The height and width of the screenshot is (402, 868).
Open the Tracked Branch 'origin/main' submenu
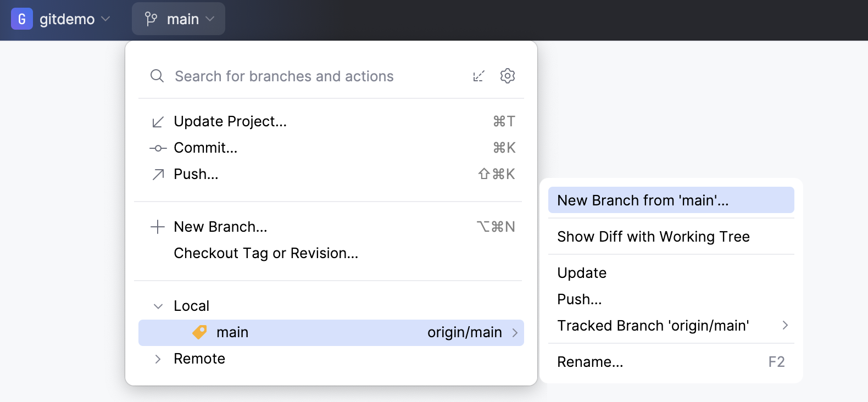pos(653,325)
